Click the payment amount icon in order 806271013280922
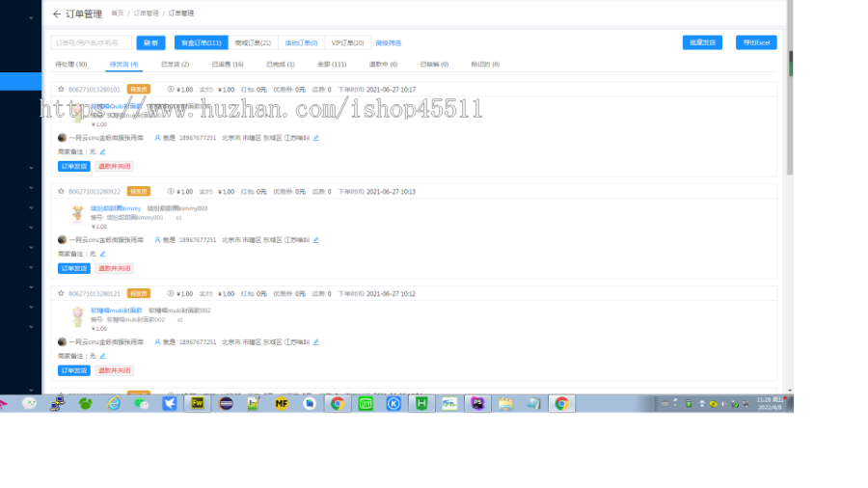Screen dimensions: 868x488 (x=171, y=191)
